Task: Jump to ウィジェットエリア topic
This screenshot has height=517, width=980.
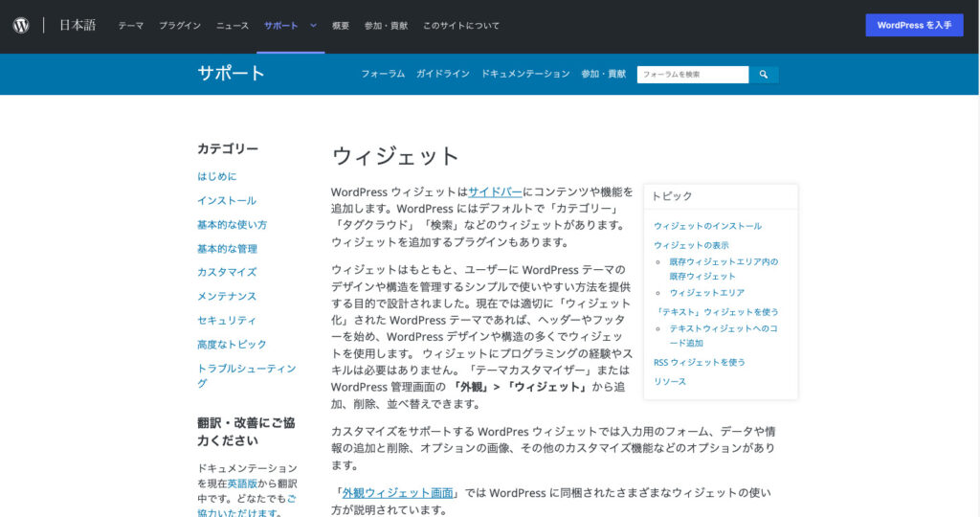Action: [x=707, y=293]
